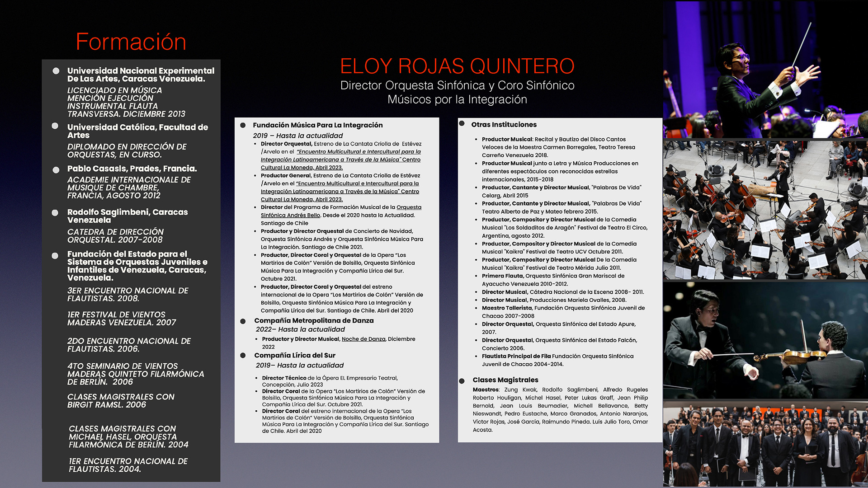868x488 pixels.
Task: Select 'Primera Flauta, Orquesta Sinfónica Gran Mariscal' item
Action: tap(553, 280)
